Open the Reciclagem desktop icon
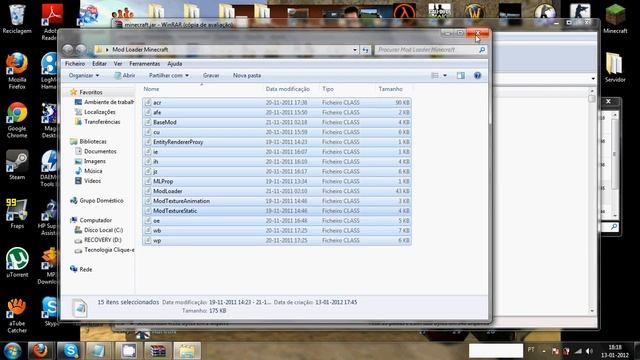The image size is (640, 360). click(x=17, y=18)
